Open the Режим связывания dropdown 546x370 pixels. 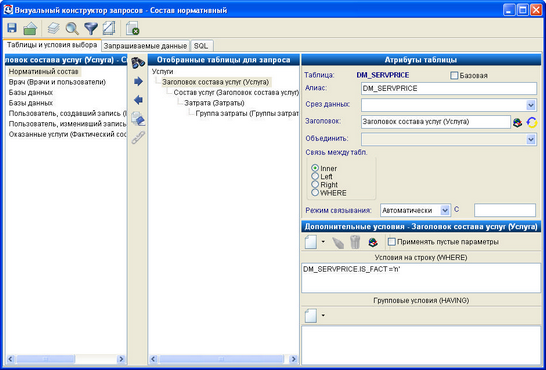(445, 210)
